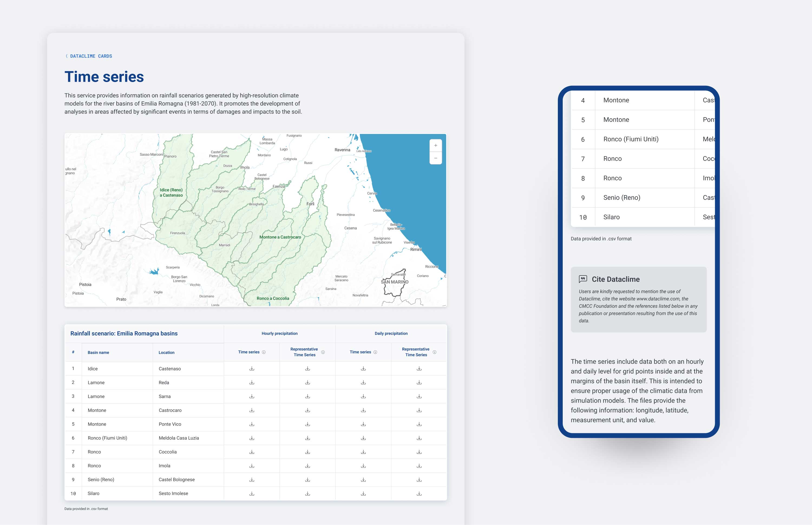This screenshot has height=525, width=812.
Task: Download daily time series for Senio (Reno)
Action: (363, 479)
